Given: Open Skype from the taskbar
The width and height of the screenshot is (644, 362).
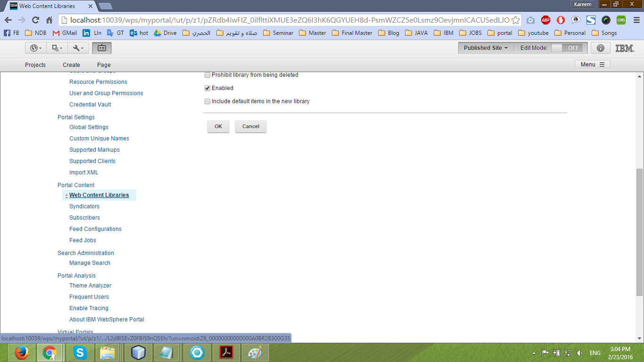Looking at the screenshot, I should [80, 352].
